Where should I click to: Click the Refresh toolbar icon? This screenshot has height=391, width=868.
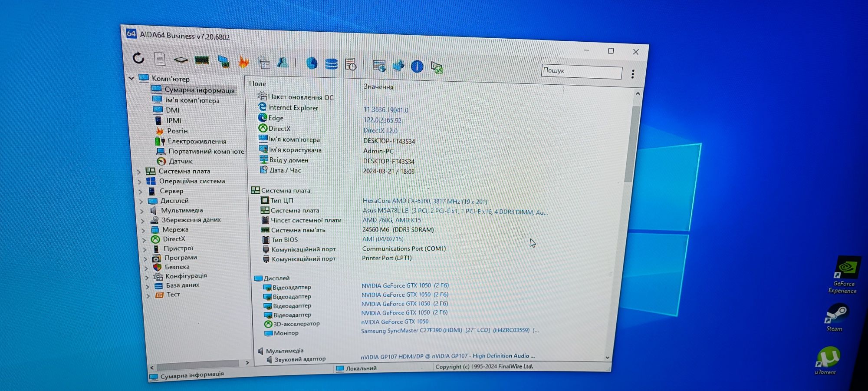pyautogui.click(x=138, y=58)
